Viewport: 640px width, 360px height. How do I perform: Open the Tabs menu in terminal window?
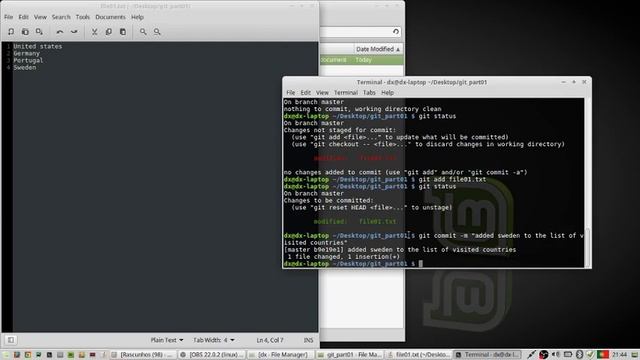tap(369, 93)
